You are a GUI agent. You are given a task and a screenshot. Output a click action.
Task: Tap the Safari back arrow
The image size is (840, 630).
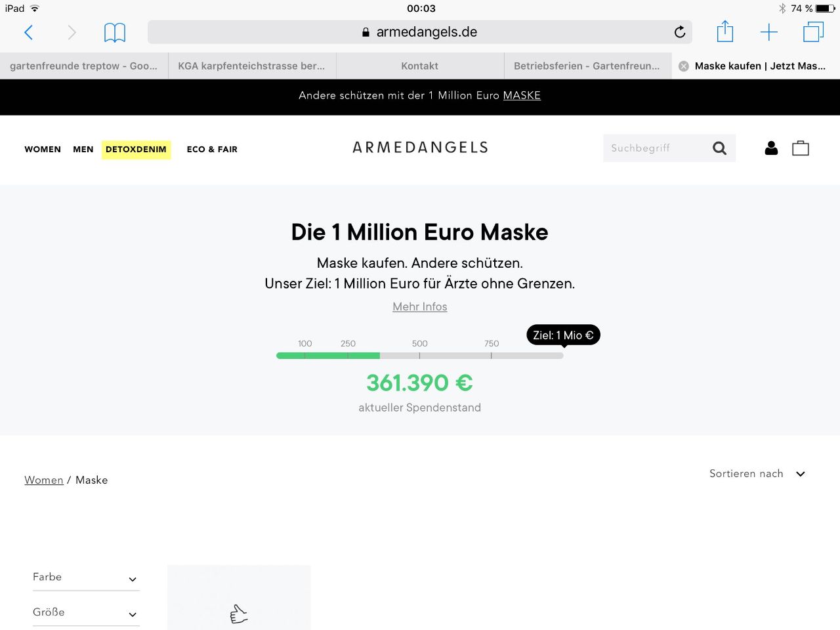[x=29, y=32]
